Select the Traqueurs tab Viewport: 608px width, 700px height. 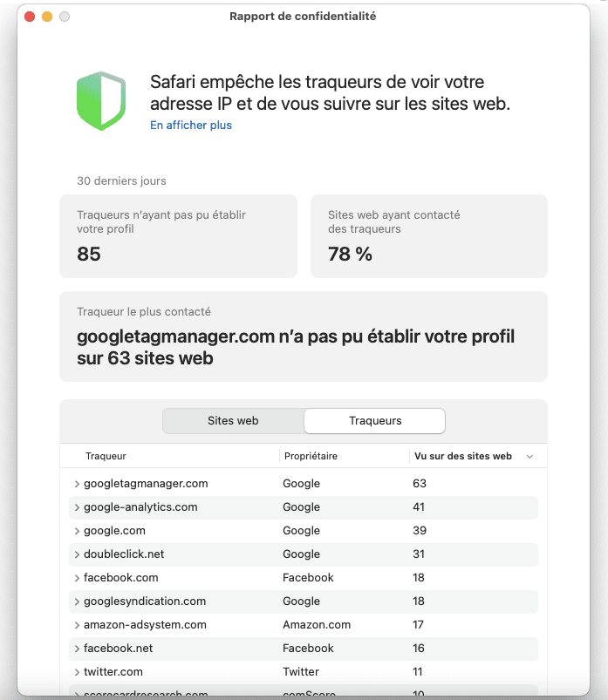point(375,421)
